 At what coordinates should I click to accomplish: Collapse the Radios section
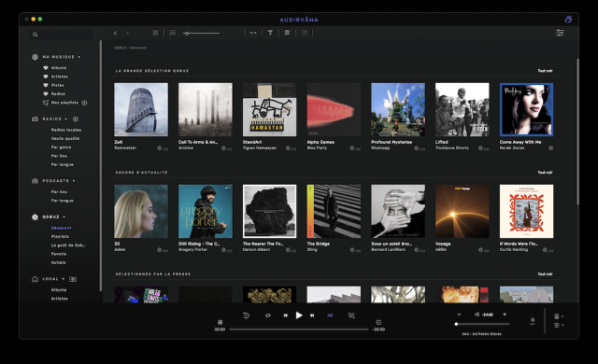pyautogui.click(x=66, y=119)
